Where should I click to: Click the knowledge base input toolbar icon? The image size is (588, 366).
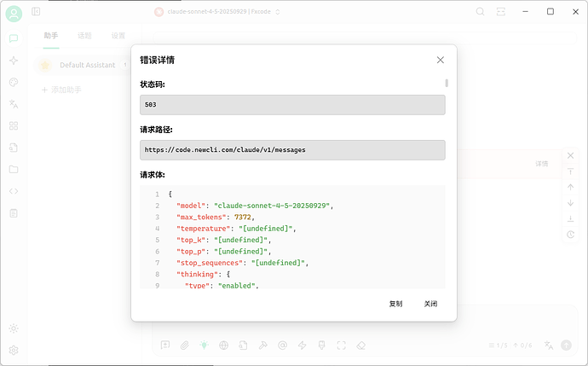click(x=244, y=346)
